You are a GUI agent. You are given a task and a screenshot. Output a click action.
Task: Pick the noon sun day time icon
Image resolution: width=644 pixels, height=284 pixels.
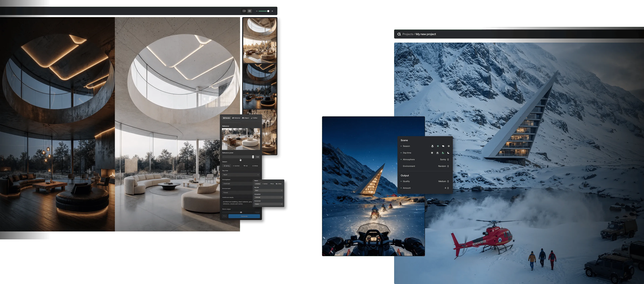click(432, 153)
